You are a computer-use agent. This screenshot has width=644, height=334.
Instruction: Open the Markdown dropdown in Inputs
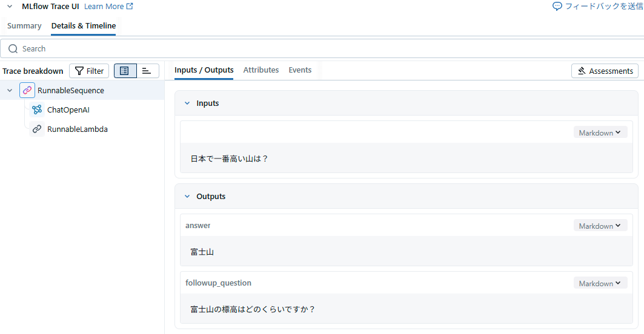coord(600,133)
